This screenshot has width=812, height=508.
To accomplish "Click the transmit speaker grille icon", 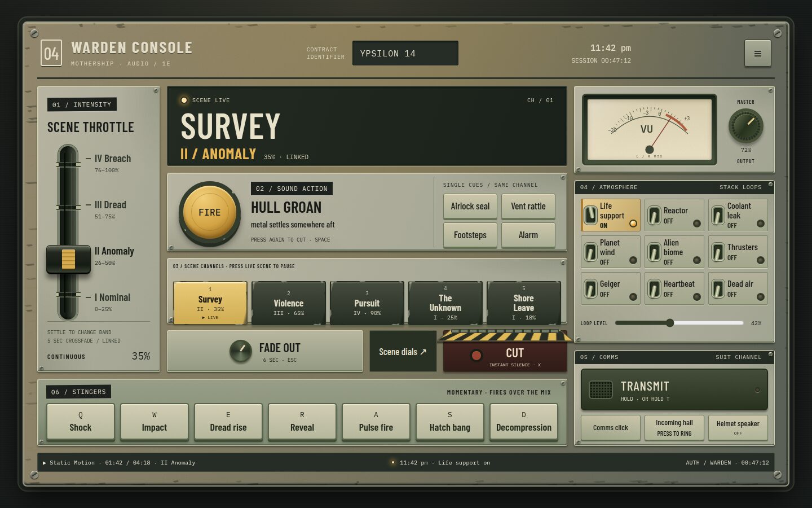I will pyautogui.click(x=601, y=389).
